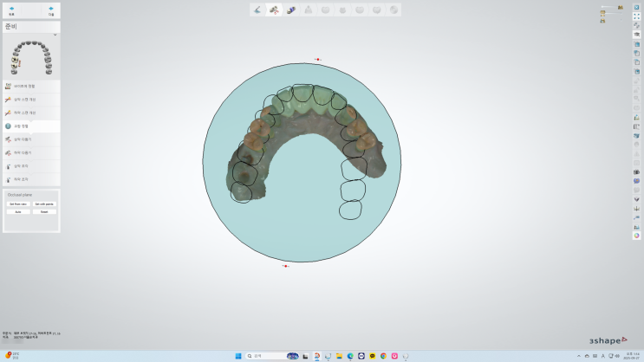644x362 pixels.
Task: Adjust the top jaw visibility slider
Action: pyautogui.click(x=608, y=7)
